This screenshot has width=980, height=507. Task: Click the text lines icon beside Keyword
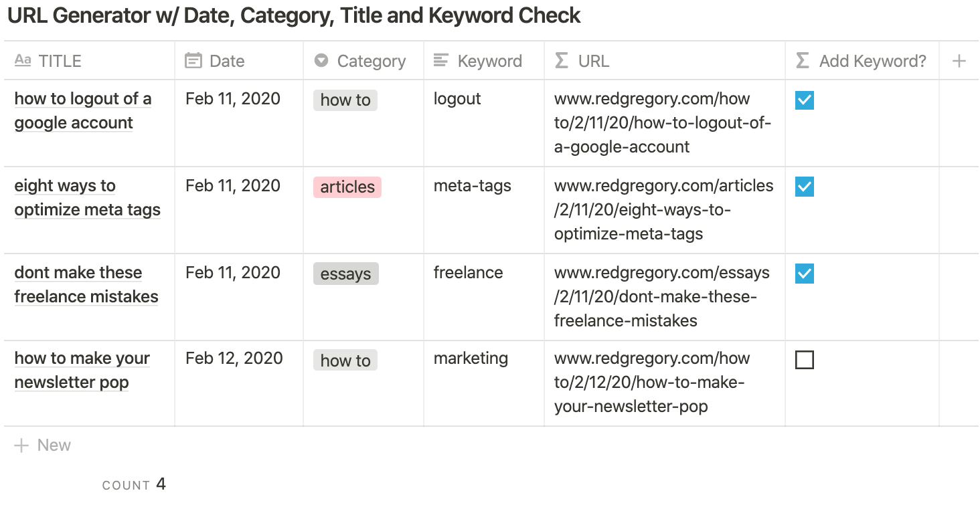click(x=440, y=61)
